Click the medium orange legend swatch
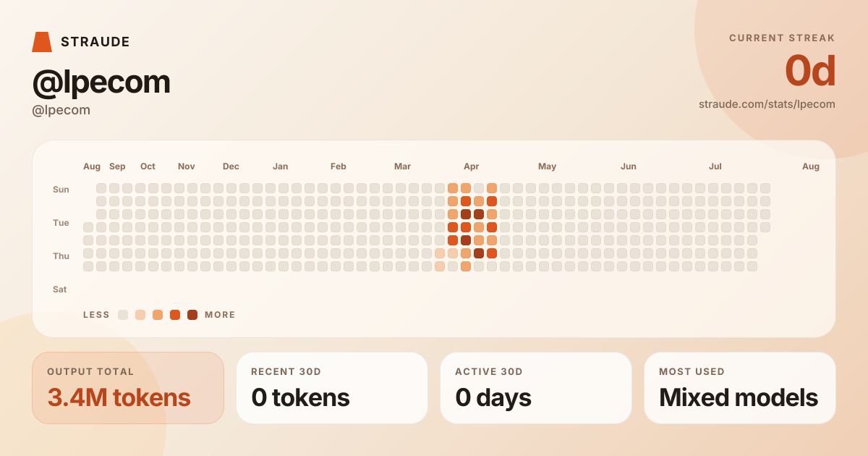This screenshot has height=456, width=868. click(x=158, y=315)
